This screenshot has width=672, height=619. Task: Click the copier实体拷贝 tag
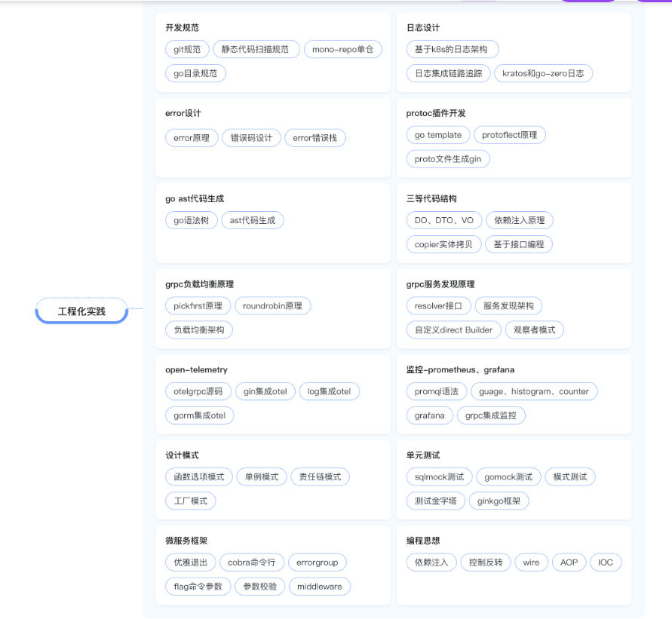tap(444, 244)
